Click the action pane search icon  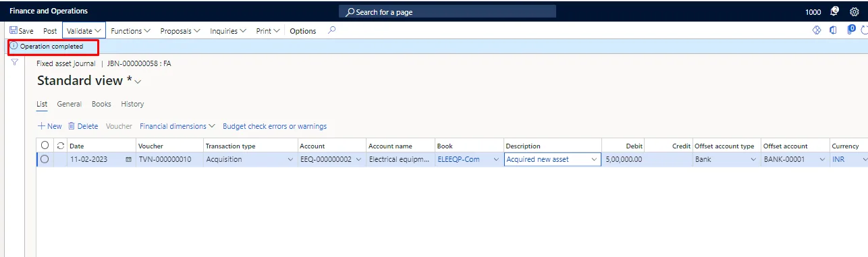coord(331,30)
